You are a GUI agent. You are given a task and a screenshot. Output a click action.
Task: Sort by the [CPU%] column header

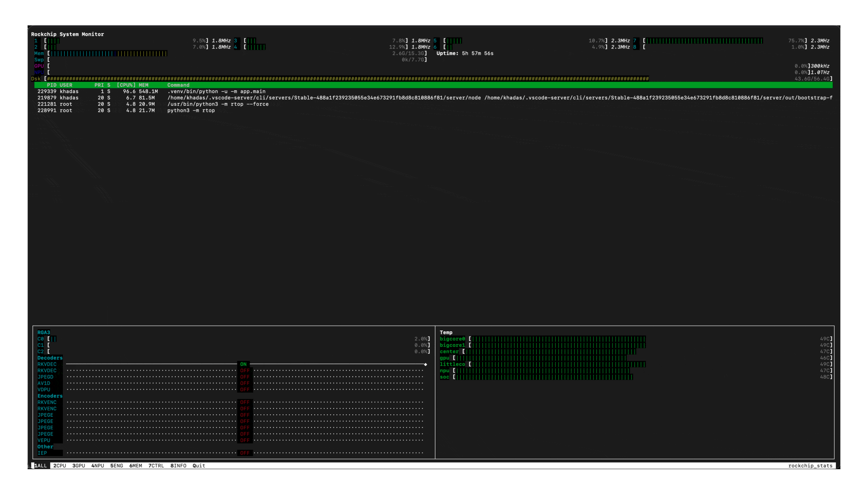click(126, 85)
